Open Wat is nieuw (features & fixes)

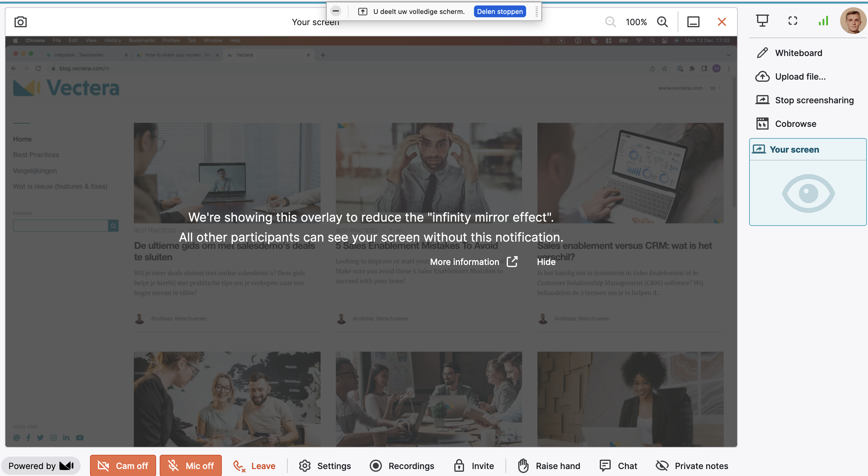point(60,186)
